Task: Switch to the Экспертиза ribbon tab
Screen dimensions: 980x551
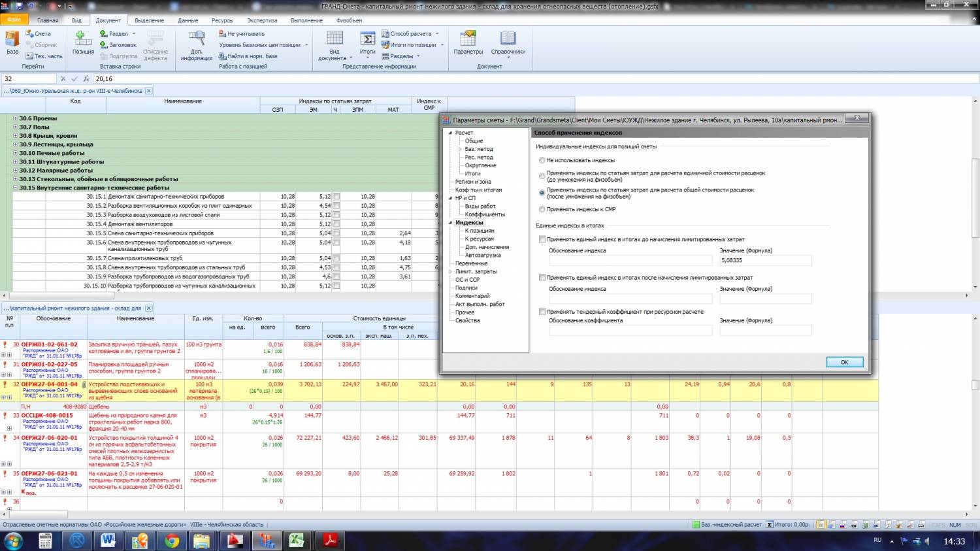Action: click(262, 20)
